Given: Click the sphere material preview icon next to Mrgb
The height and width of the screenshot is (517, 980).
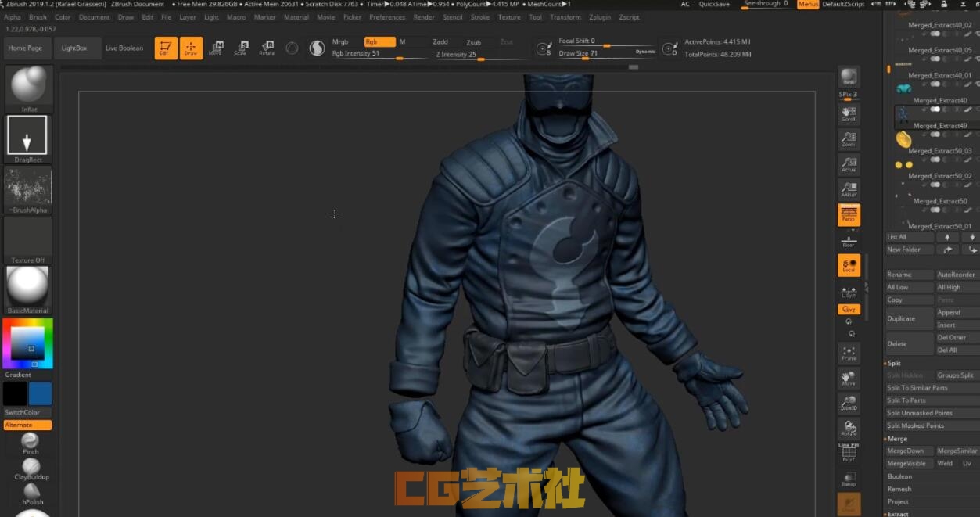Looking at the screenshot, I should click(317, 48).
